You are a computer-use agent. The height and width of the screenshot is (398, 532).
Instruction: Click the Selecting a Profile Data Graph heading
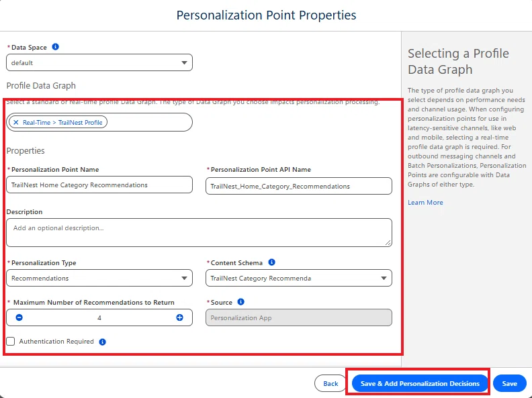click(x=458, y=61)
